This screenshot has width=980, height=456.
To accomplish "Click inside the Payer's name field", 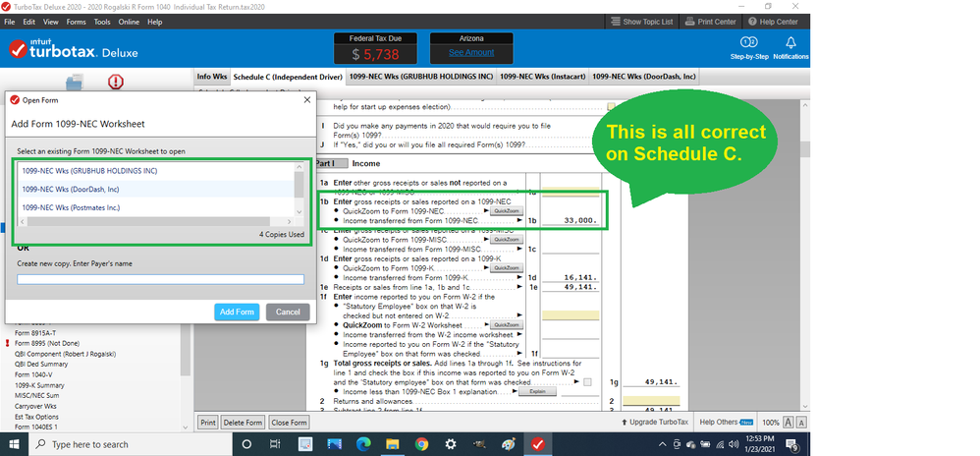I will coord(160,280).
